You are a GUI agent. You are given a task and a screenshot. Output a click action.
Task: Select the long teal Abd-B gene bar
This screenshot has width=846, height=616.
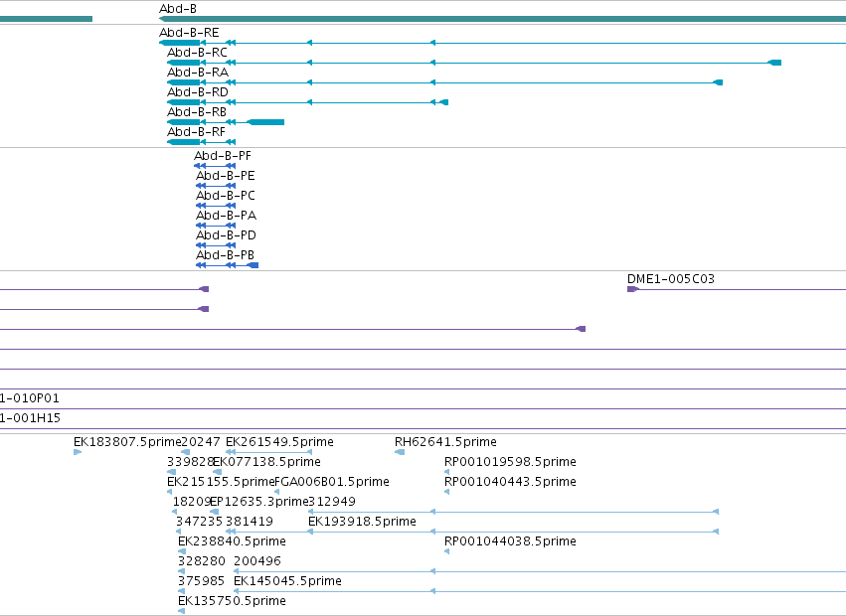point(502,19)
